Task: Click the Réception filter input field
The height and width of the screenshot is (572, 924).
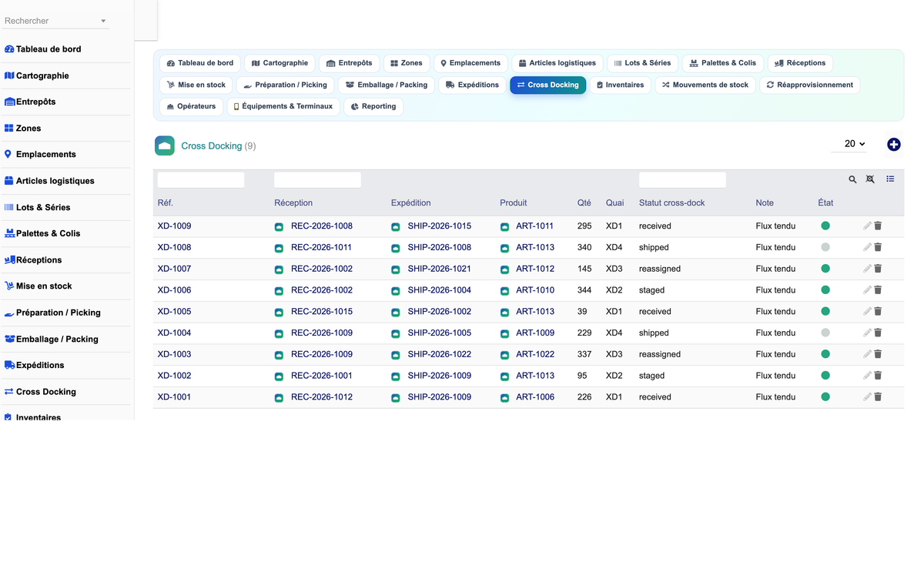Action: click(317, 180)
